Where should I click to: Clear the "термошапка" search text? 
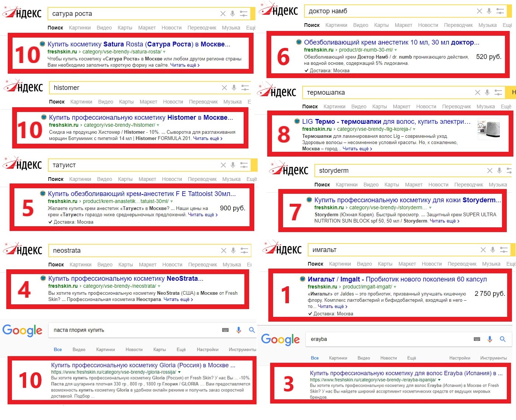[x=478, y=92]
